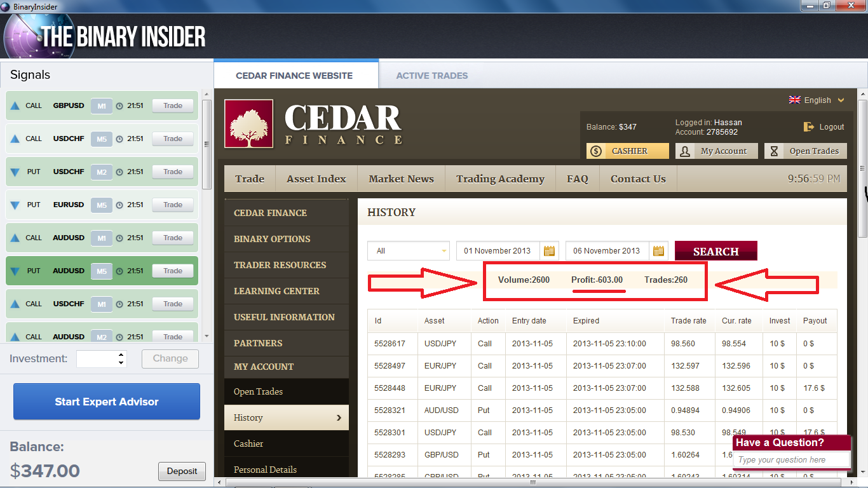Screen dimensions: 868x488
Task: Click the end date field 06 November 2013
Action: point(607,251)
